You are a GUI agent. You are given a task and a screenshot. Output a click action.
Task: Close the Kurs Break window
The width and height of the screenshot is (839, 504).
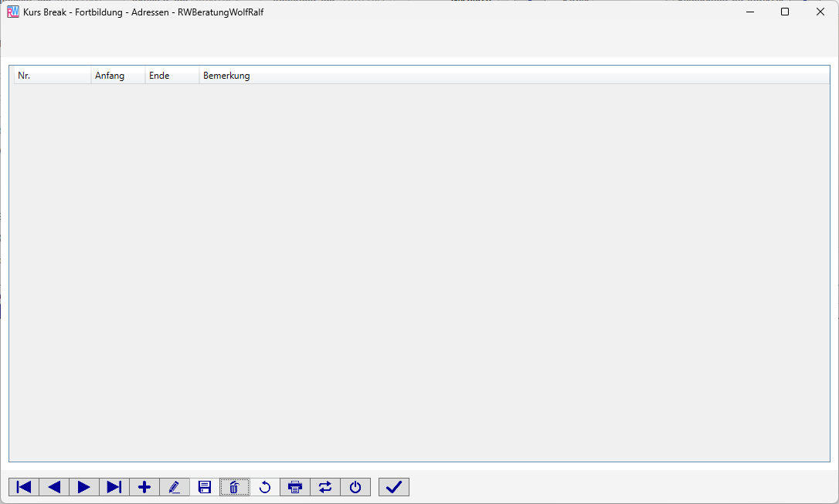[820, 12]
